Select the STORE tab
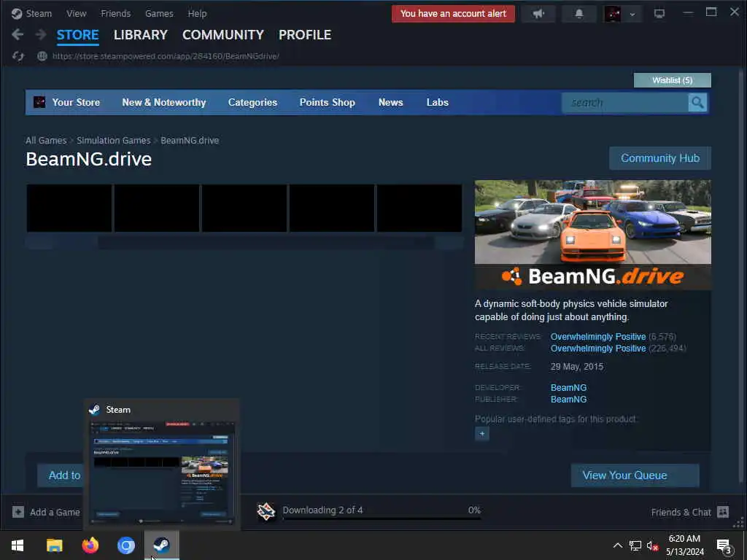747x560 pixels. click(77, 35)
